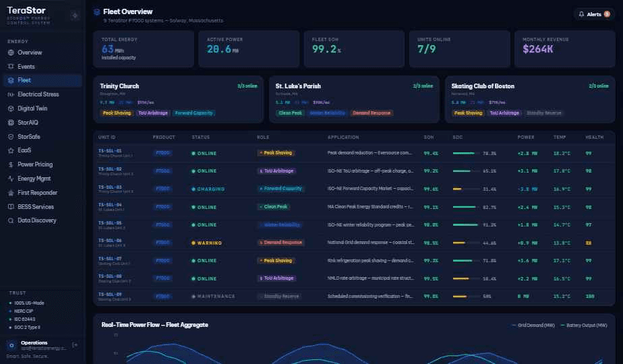The height and width of the screenshot is (364, 623).
Task: Open the EaaS star icon
Action: tap(11, 150)
